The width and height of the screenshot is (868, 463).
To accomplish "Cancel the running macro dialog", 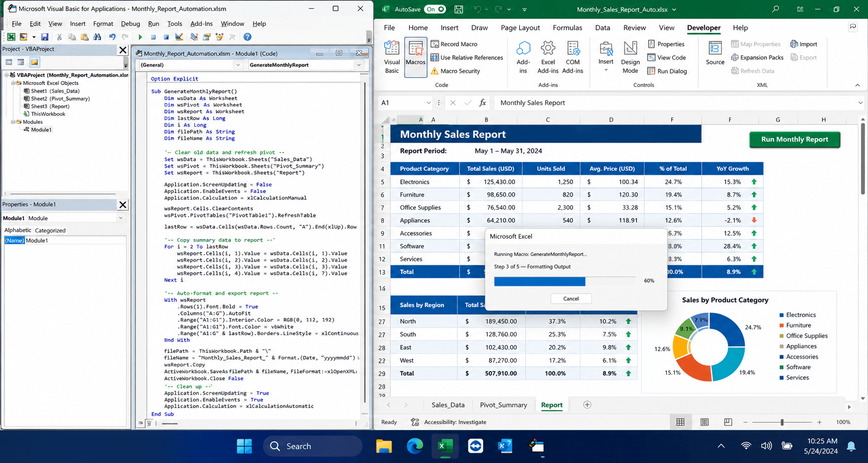I will coord(571,299).
